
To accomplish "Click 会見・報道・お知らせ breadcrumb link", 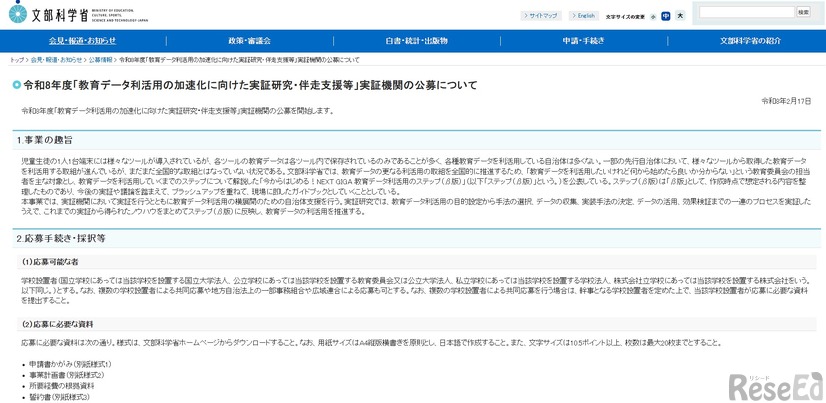I will click(x=56, y=60).
